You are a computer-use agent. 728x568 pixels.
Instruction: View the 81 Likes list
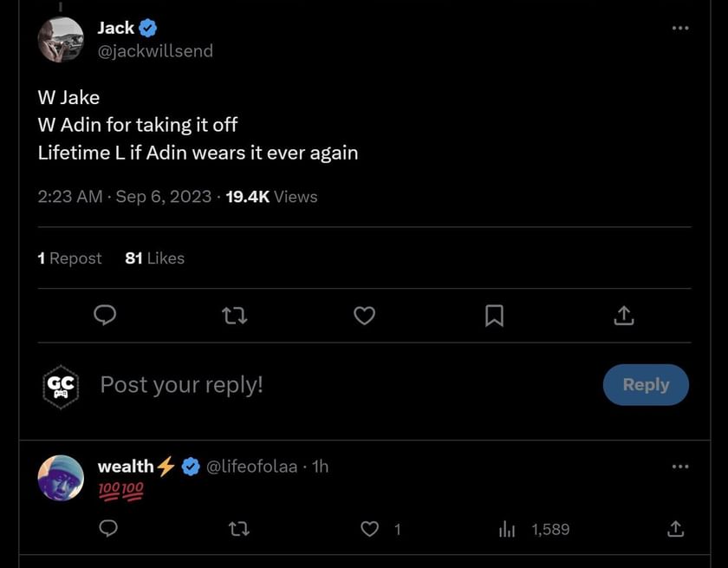pyautogui.click(x=154, y=258)
